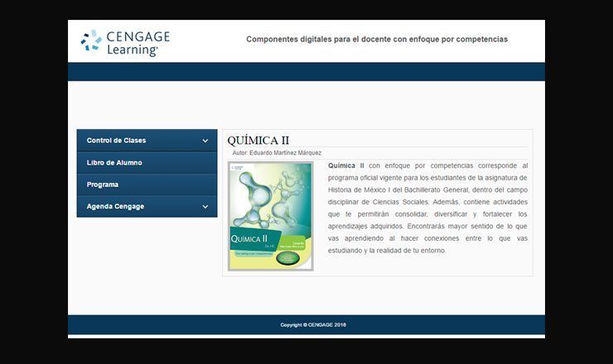Open the Control de Clases menu

pos(147,140)
